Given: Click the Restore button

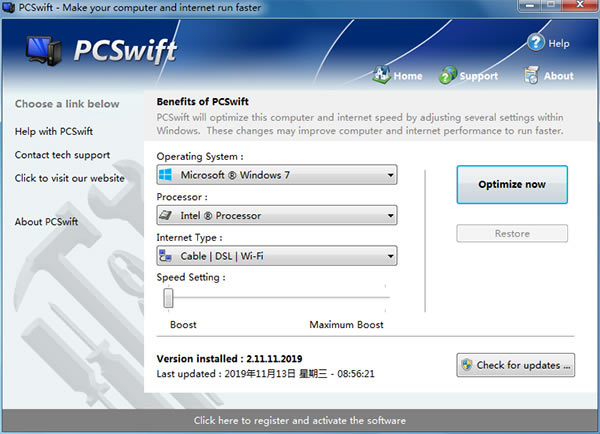Looking at the screenshot, I should pyautogui.click(x=512, y=233).
